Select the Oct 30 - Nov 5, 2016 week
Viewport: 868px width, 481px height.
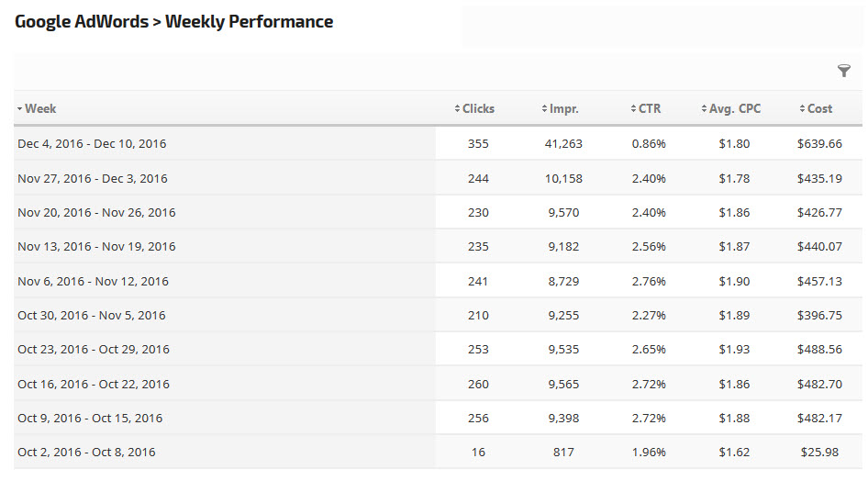click(x=92, y=315)
